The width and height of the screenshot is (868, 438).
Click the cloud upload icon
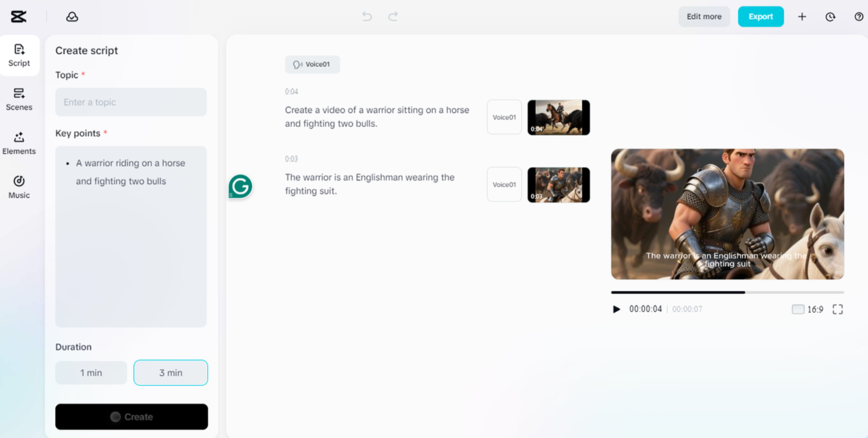(x=72, y=17)
